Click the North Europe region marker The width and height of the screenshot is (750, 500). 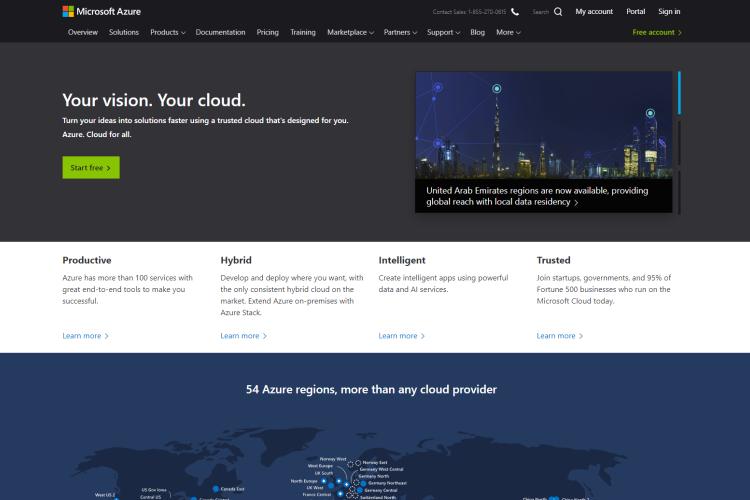pyautogui.click(x=324, y=481)
